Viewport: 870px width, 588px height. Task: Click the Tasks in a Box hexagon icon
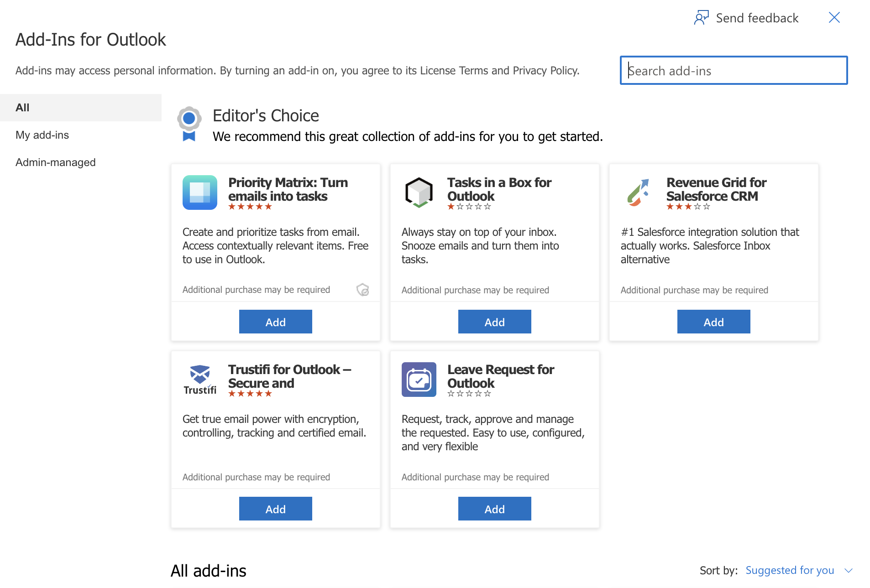[418, 193]
